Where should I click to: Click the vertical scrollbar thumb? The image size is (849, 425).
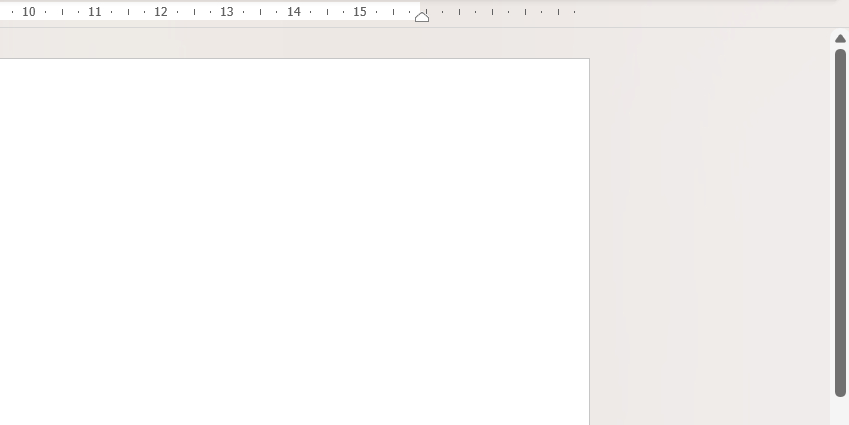click(840, 223)
